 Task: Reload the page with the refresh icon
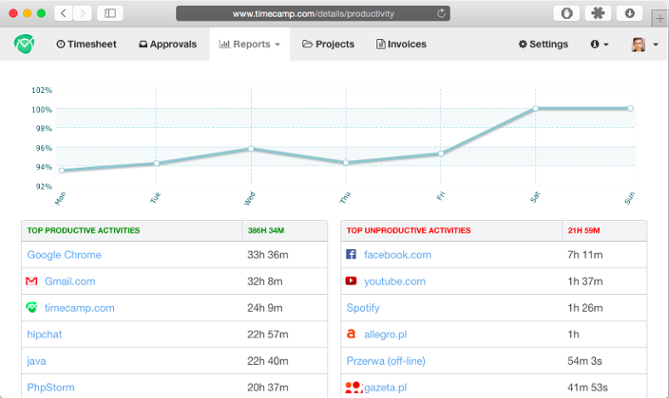(x=441, y=13)
